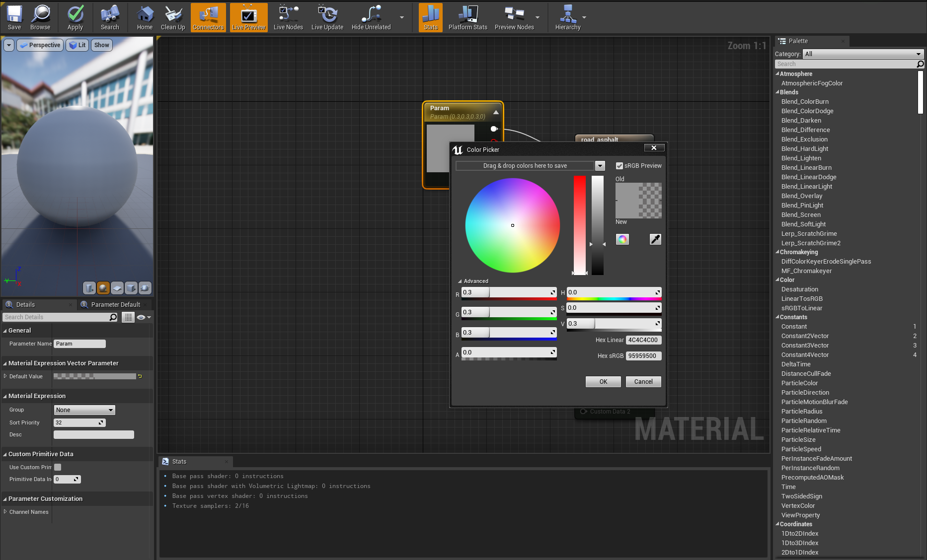Click the R channel value field
Image resolution: width=927 pixels, height=560 pixels.
509,292
